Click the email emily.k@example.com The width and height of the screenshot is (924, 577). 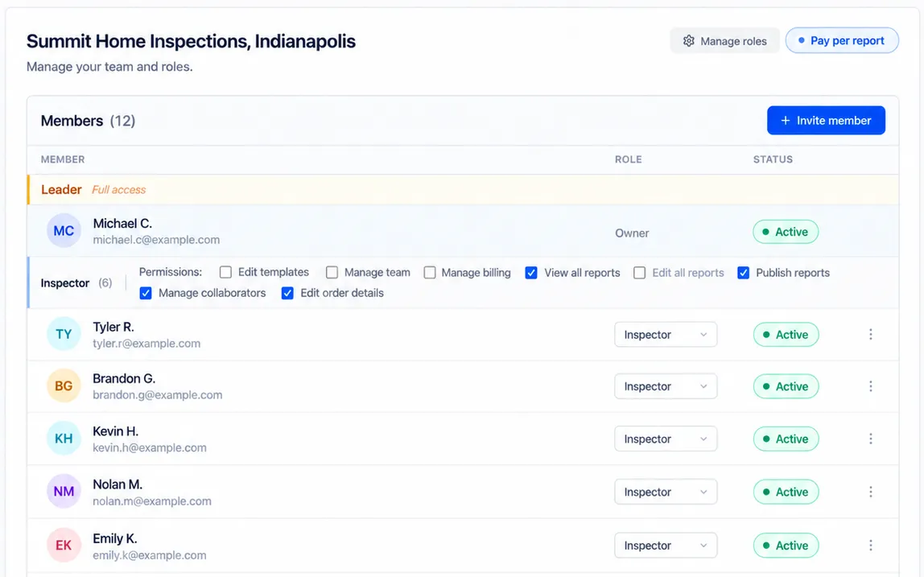pos(150,555)
